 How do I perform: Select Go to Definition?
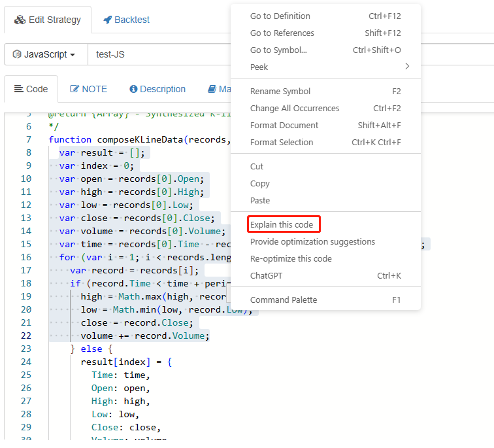(x=280, y=16)
